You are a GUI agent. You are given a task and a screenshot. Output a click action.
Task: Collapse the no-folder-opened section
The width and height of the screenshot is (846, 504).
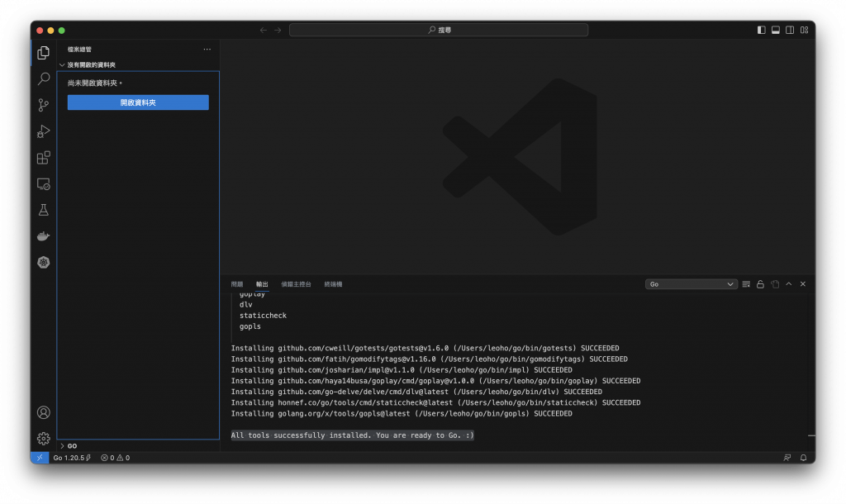click(138, 64)
